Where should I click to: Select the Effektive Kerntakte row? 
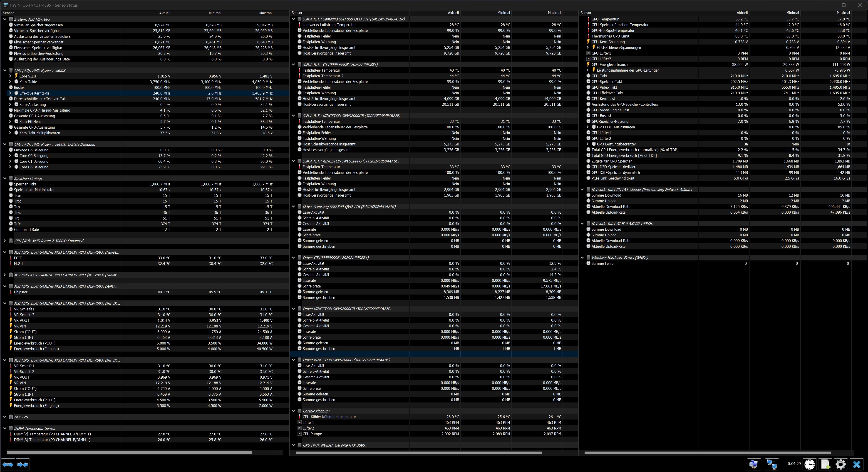(x=34, y=93)
